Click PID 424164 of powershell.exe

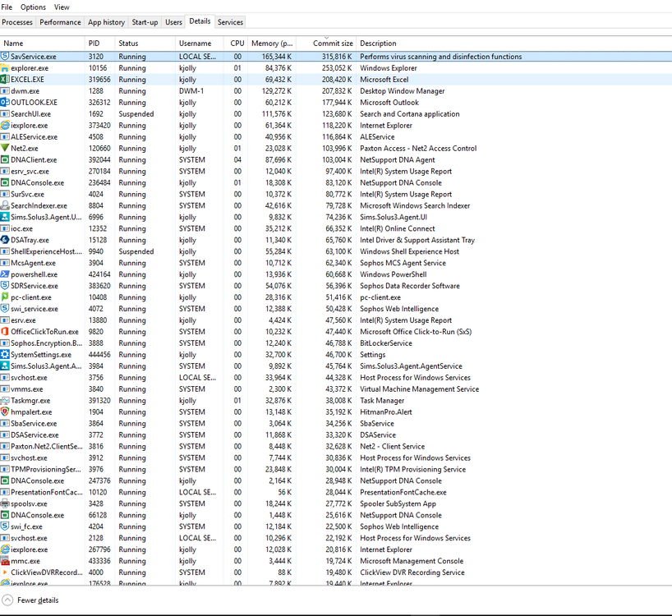click(99, 274)
